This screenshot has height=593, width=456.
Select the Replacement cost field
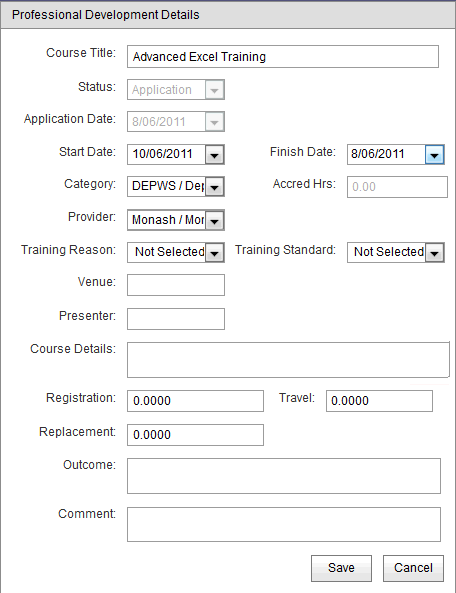(195, 435)
